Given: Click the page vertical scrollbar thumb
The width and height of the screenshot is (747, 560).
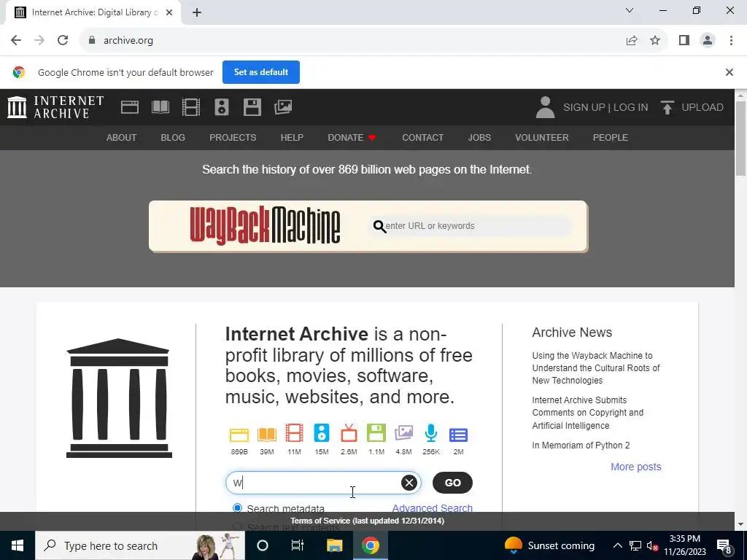Looking at the screenshot, I should click(x=740, y=138).
